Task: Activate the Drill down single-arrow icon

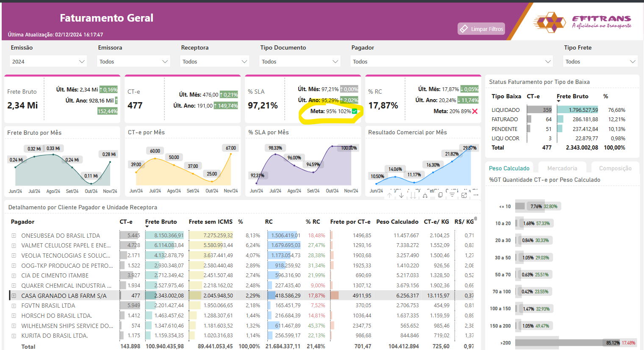Action: (x=401, y=195)
